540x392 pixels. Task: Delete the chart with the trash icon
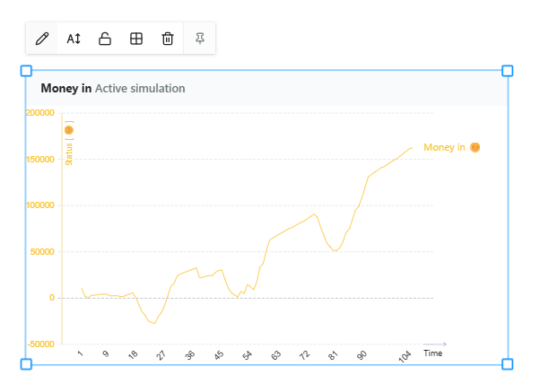[168, 39]
